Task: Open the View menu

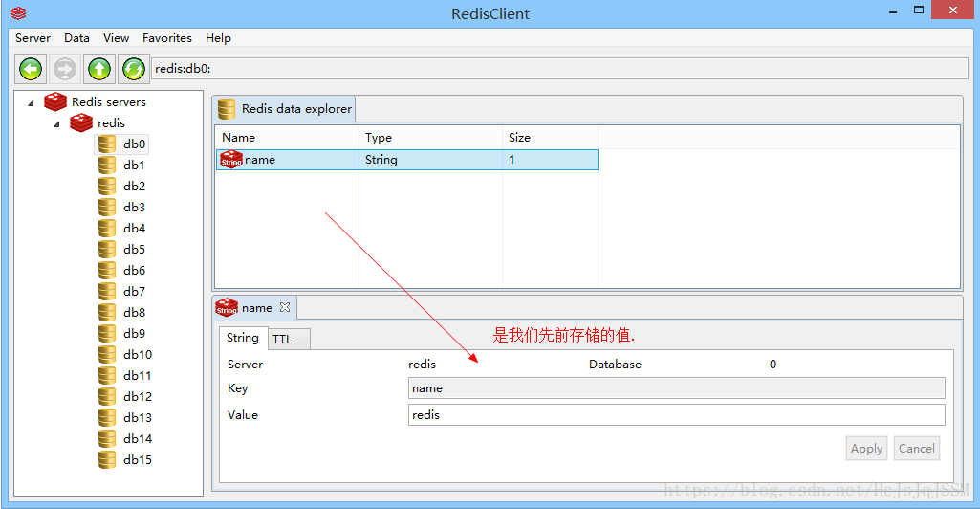Action: tap(116, 38)
